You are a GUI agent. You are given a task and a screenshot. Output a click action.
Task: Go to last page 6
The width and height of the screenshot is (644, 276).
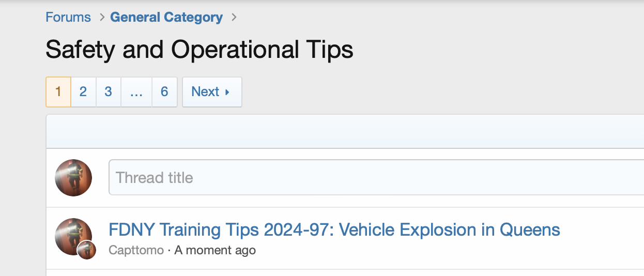coord(164,92)
